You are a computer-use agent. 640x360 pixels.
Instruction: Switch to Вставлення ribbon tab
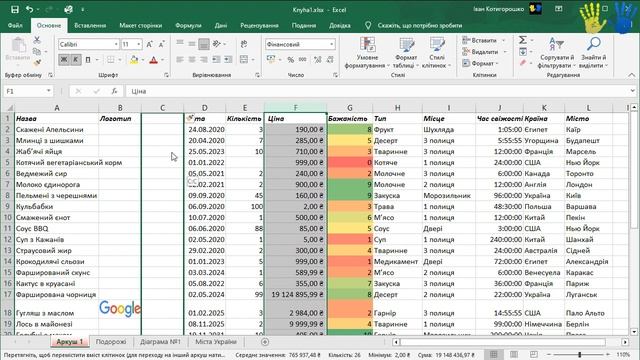click(x=90, y=25)
